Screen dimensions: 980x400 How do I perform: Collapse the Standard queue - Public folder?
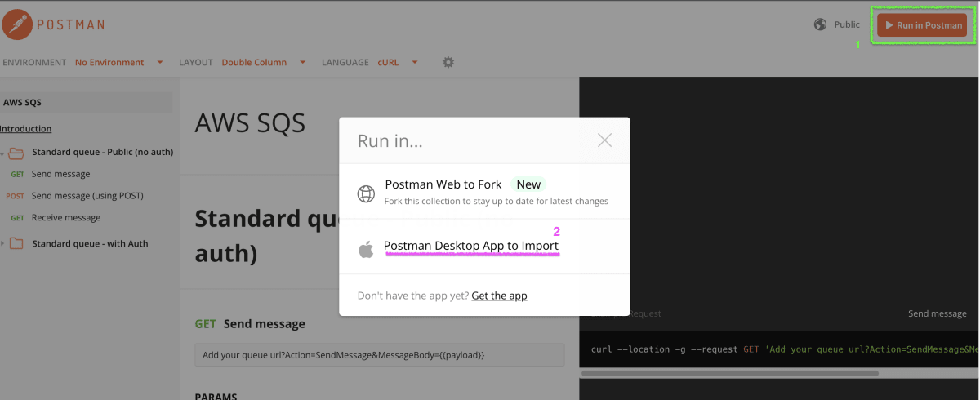click(3, 153)
